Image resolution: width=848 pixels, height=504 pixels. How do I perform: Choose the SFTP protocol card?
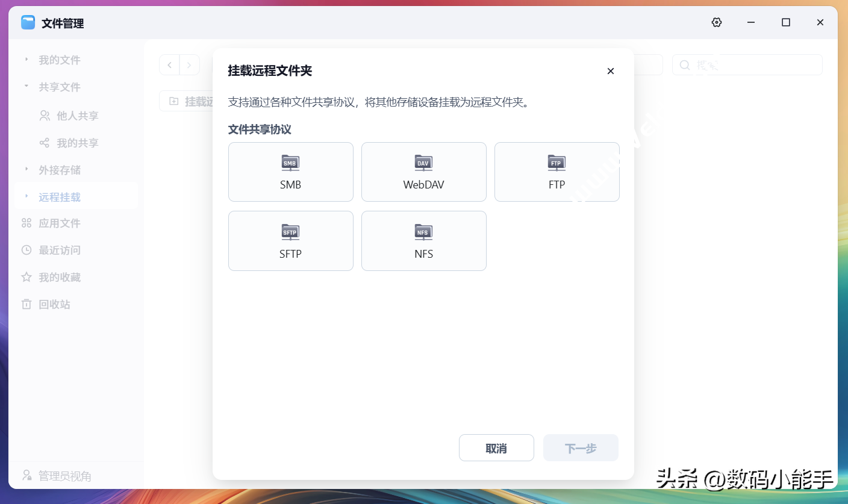(x=291, y=241)
